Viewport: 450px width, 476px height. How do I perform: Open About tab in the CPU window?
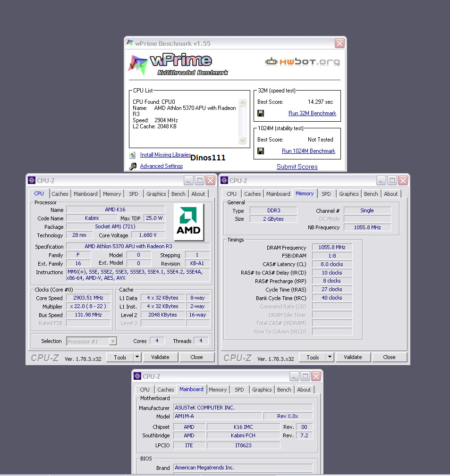click(198, 194)
